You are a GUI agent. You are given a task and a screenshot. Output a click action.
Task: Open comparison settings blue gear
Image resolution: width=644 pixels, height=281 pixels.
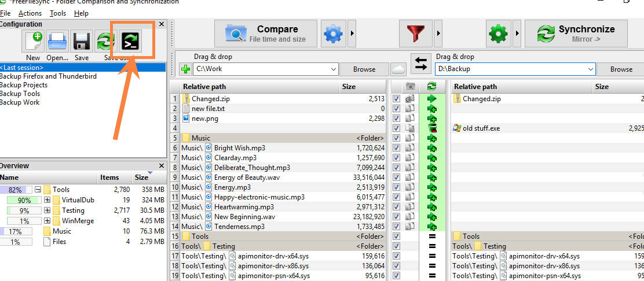point(332,34)
